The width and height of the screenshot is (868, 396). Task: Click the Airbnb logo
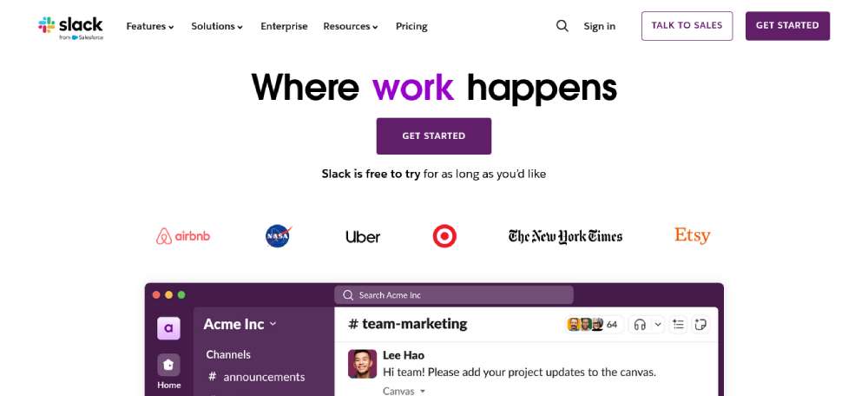[x=183, y=235]
